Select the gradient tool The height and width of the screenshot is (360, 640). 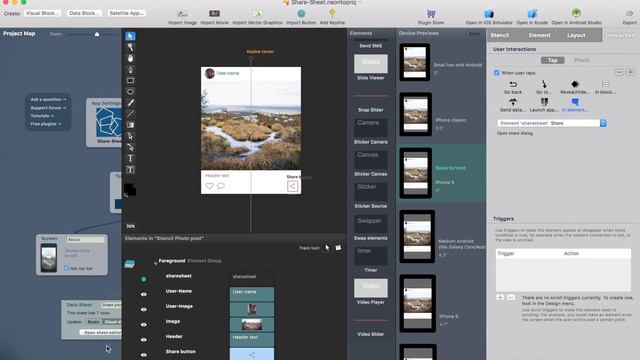130,125
